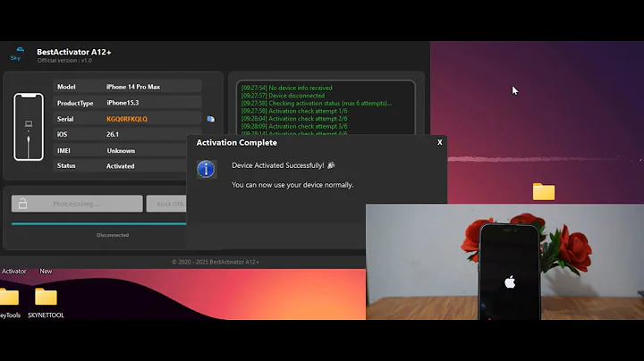
Task: Click the Block OTA button
Action: coord(166,204)
